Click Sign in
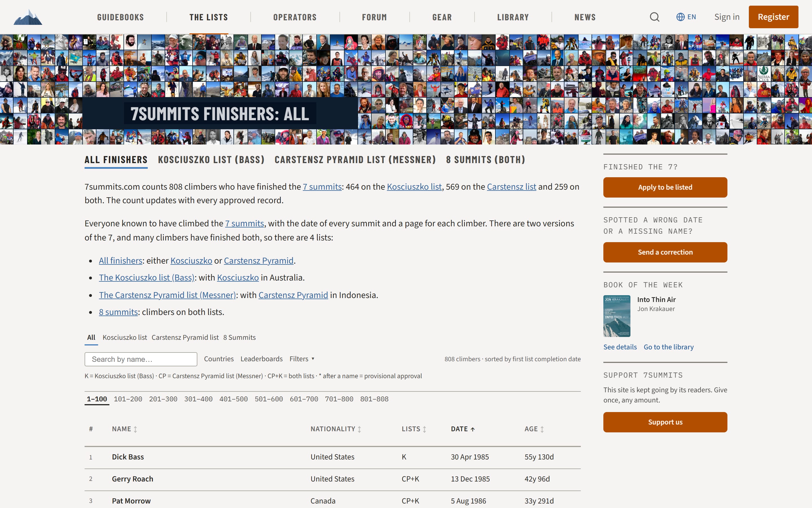The image size is (812, 508). click(727, 17)
